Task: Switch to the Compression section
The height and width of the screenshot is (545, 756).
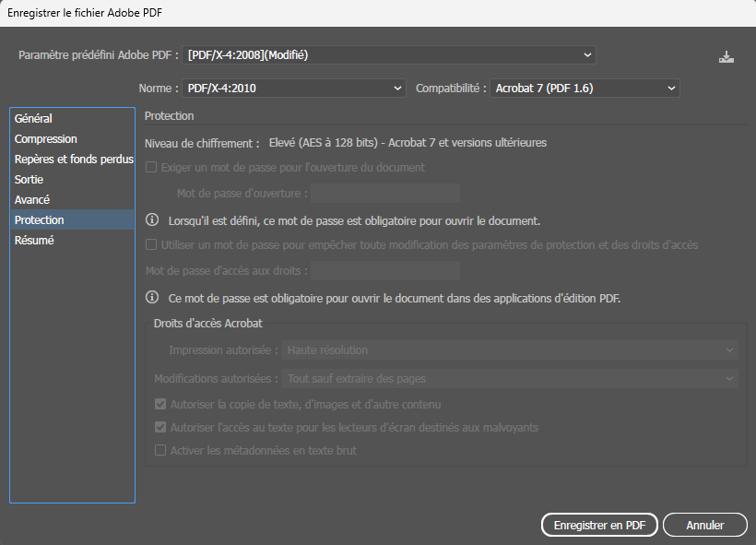Action: (46, 139)
